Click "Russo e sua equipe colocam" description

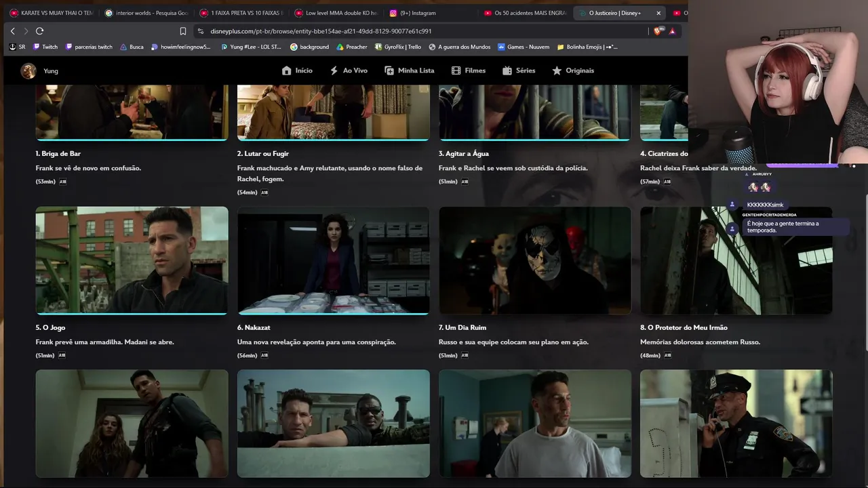[513, 342]
